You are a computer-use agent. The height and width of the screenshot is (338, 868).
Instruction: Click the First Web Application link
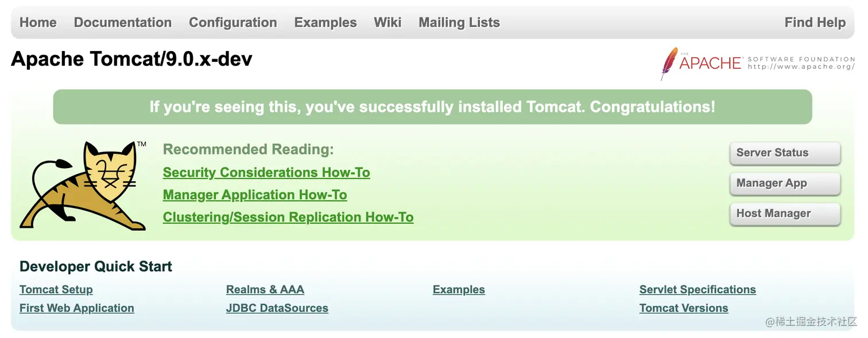coord(77,308)
